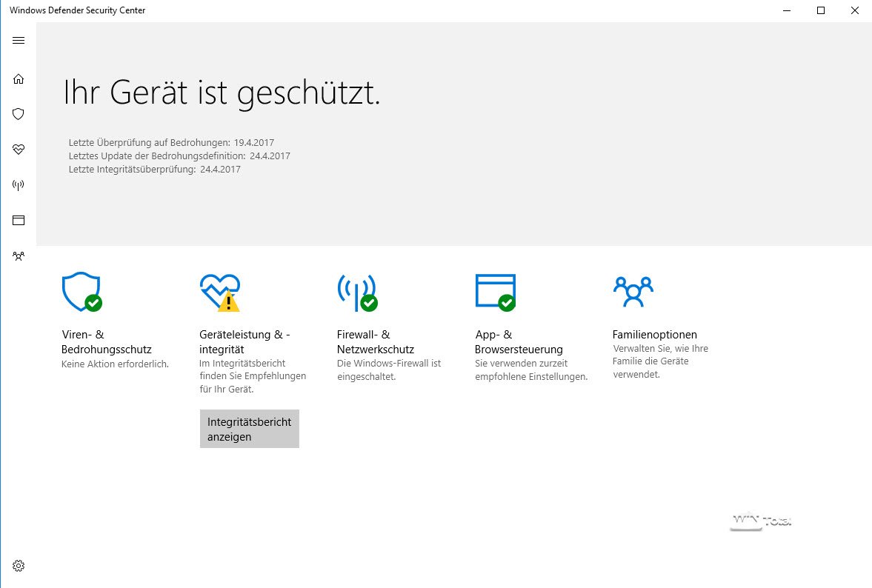Click 'Im Integritätsbericht finden Sie Empfehlungen' text
The width and height of the screenshot is (872, 588).
click(x=253, y=376)
